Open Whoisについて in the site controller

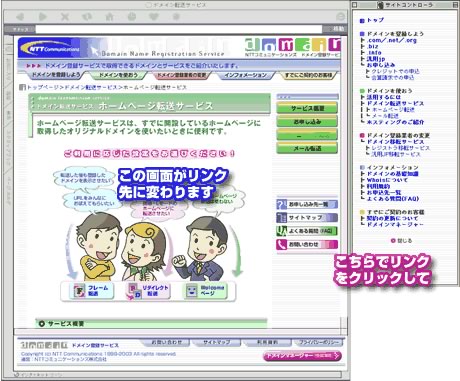pos(387,180)
